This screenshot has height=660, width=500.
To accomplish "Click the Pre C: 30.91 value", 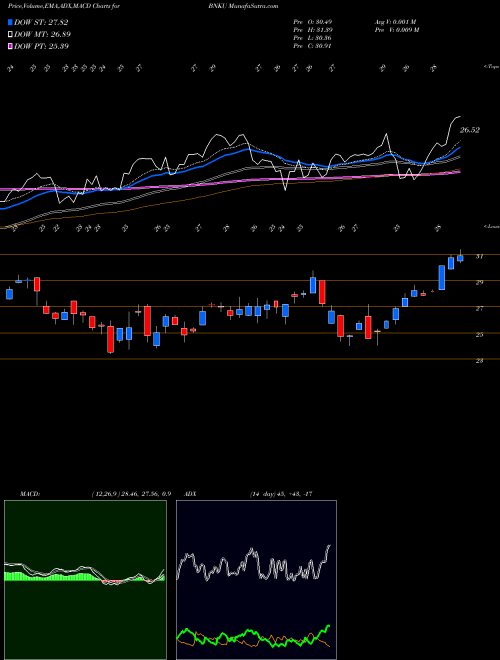I will click(313, 46).
